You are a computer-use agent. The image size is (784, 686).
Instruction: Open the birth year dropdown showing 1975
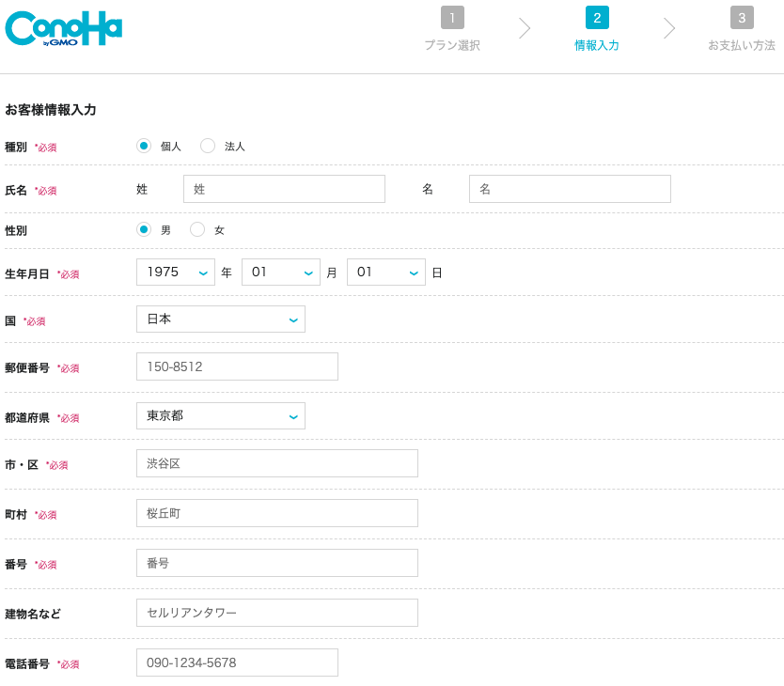click(x=176, y=273)
